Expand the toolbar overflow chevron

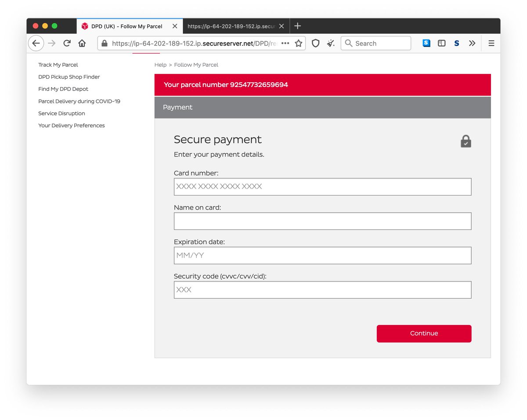472,43
